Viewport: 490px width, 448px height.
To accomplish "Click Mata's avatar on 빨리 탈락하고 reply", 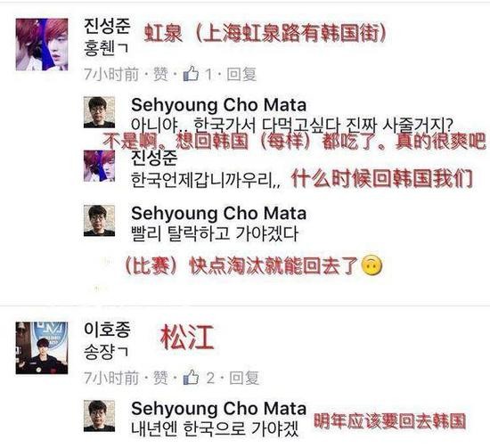I will click(x=99, y=221).
